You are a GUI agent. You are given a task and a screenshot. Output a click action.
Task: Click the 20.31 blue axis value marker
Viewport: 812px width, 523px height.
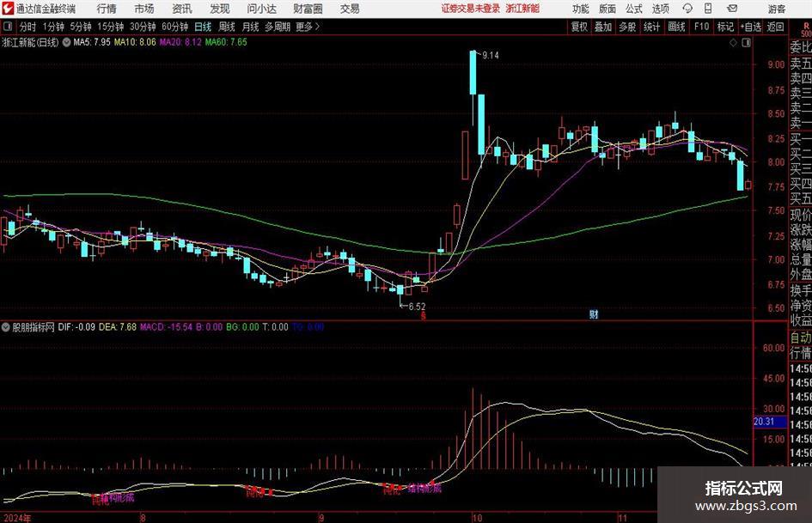[x=770, y=422]
